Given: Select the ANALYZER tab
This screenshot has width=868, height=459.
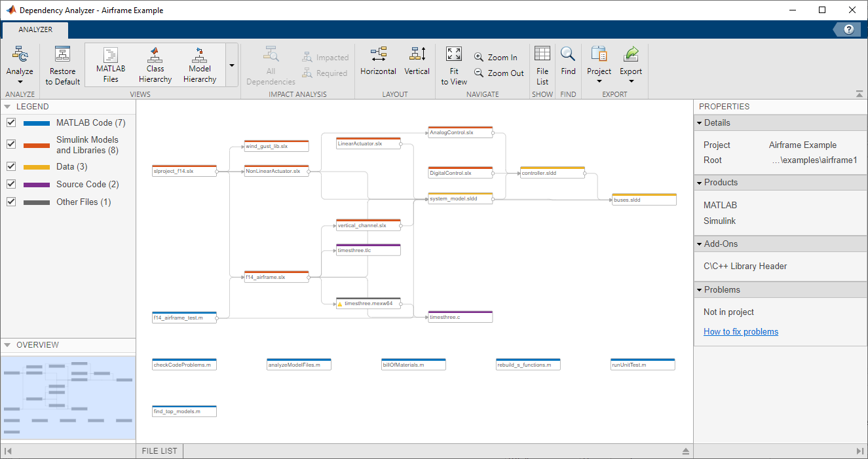Looking at the screenshot, I should 35,29.
